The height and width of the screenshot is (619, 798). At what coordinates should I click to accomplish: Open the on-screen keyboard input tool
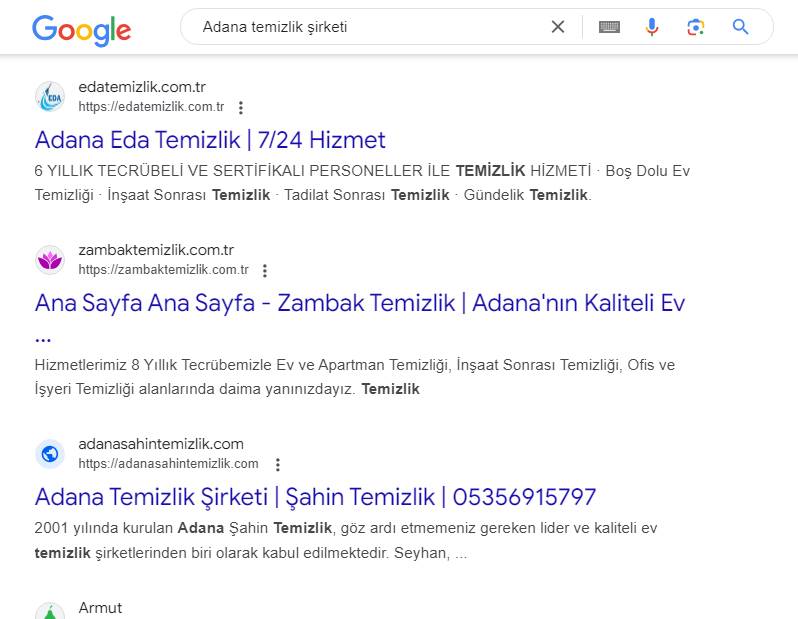tap(609, 27)
